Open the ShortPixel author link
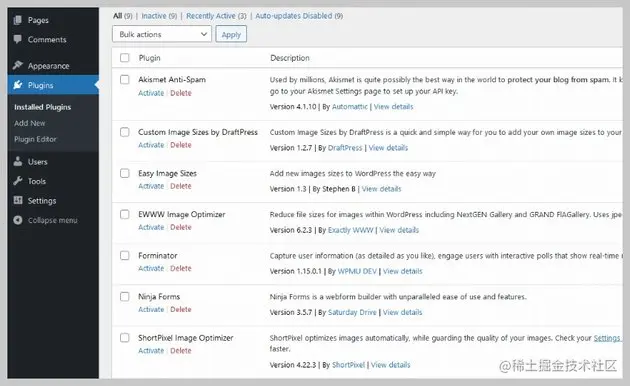 pyautogui.click(x=348, y=365)
